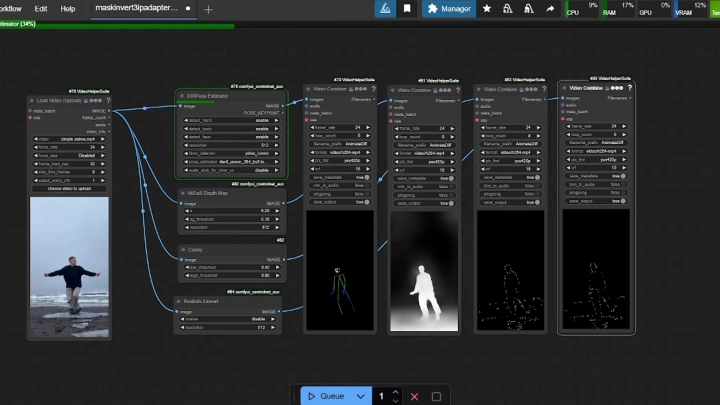Adjust high_threshold value in Canny node

tap(232, 276)
